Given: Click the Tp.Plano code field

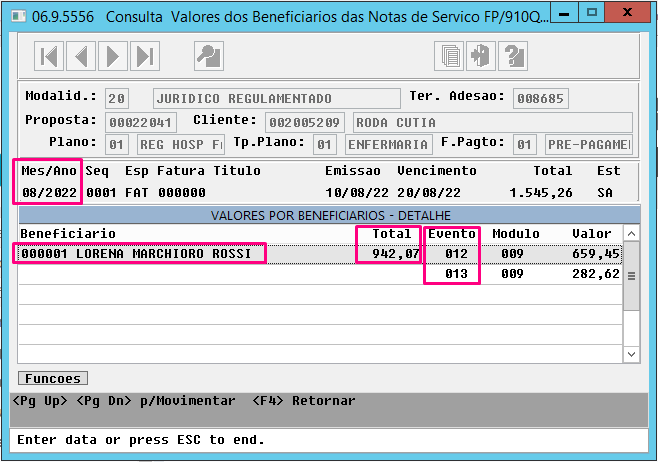Looking at the screenshot, I should [x=324, y=144].
